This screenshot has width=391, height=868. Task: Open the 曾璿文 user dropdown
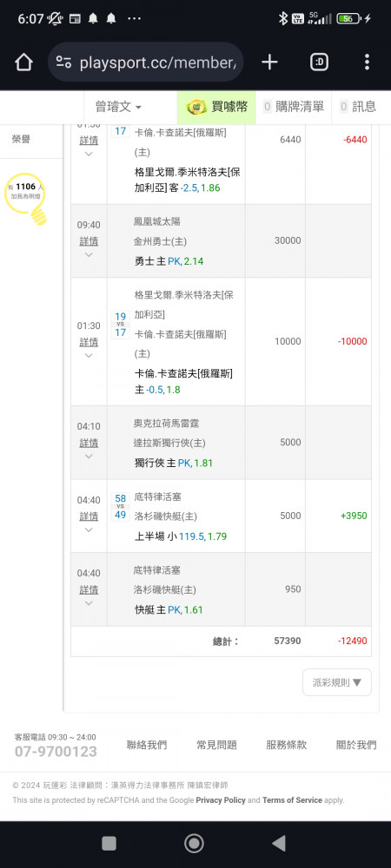[118, 107]
